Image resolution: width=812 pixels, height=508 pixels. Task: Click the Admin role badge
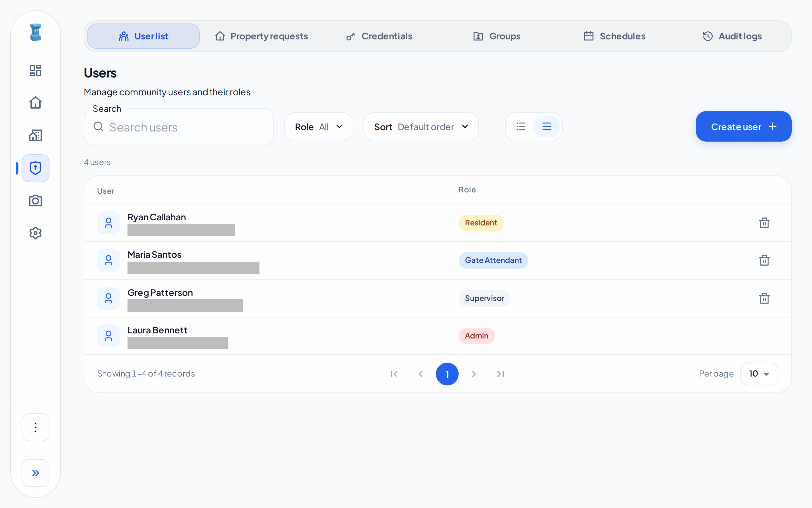tap(476, 336)
